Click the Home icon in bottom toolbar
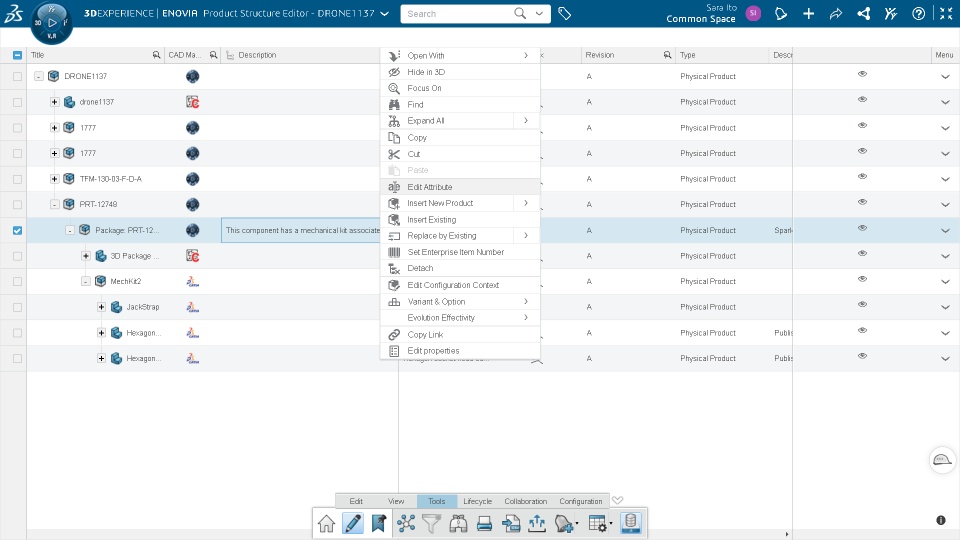The width and height of the screenshot is (960, 540). (326, 523)
